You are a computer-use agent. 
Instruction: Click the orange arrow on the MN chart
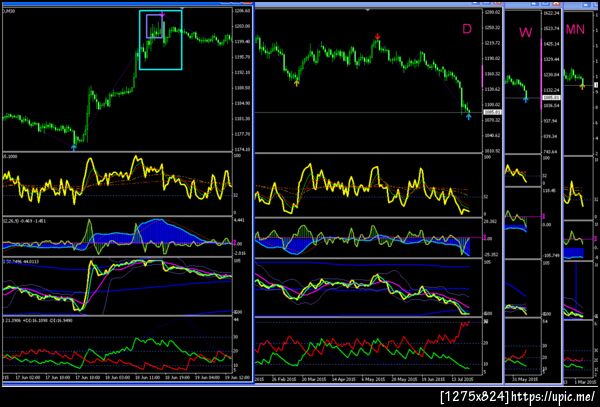582,86
